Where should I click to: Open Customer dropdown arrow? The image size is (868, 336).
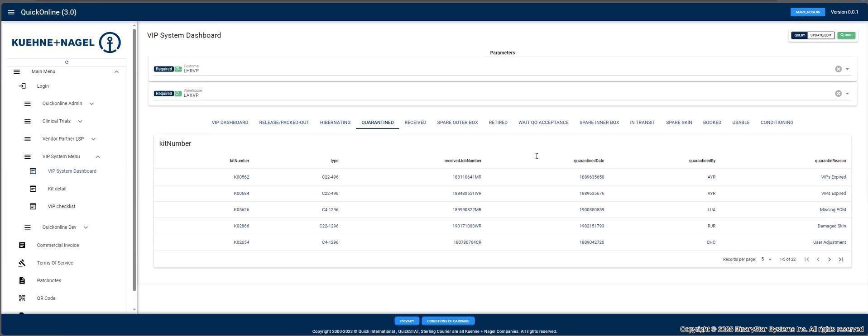pyautogui.click(x=847, y=69)
